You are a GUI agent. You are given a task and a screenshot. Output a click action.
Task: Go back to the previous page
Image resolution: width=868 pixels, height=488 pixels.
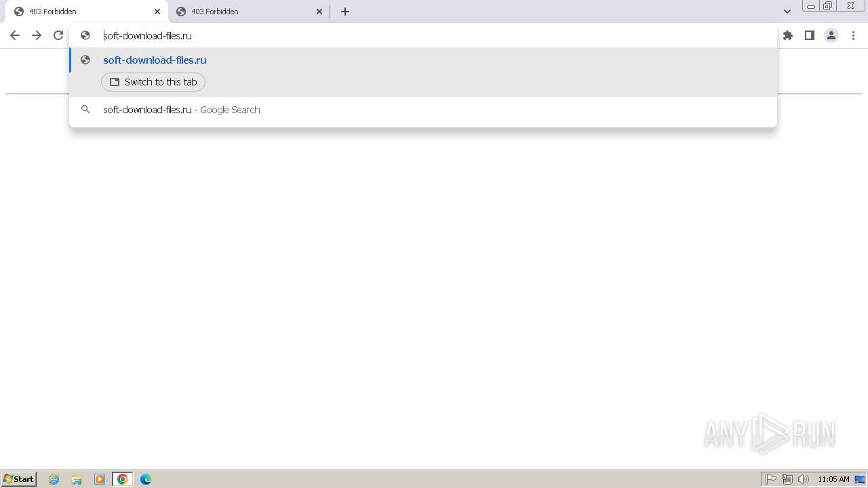click(x=15, y=35)
